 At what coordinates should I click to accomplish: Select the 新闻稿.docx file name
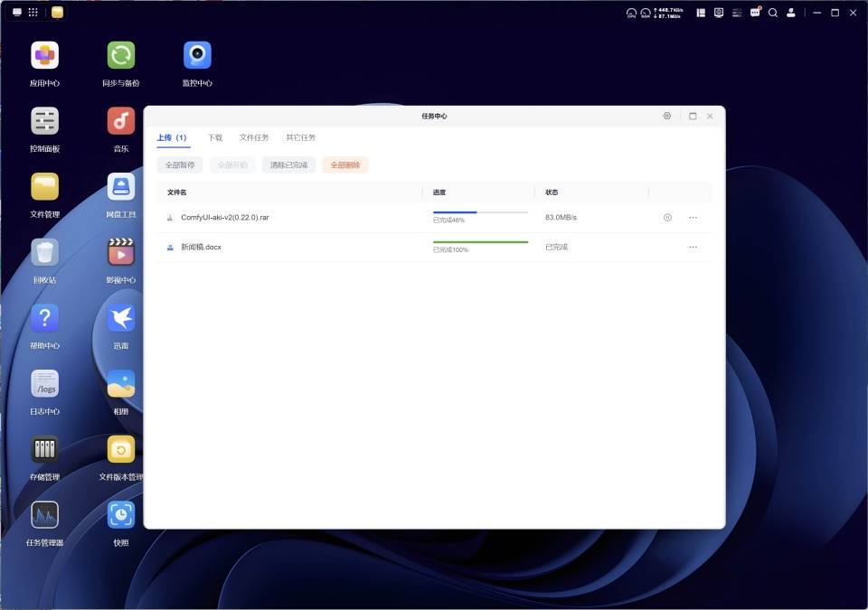tap(201, 247)
